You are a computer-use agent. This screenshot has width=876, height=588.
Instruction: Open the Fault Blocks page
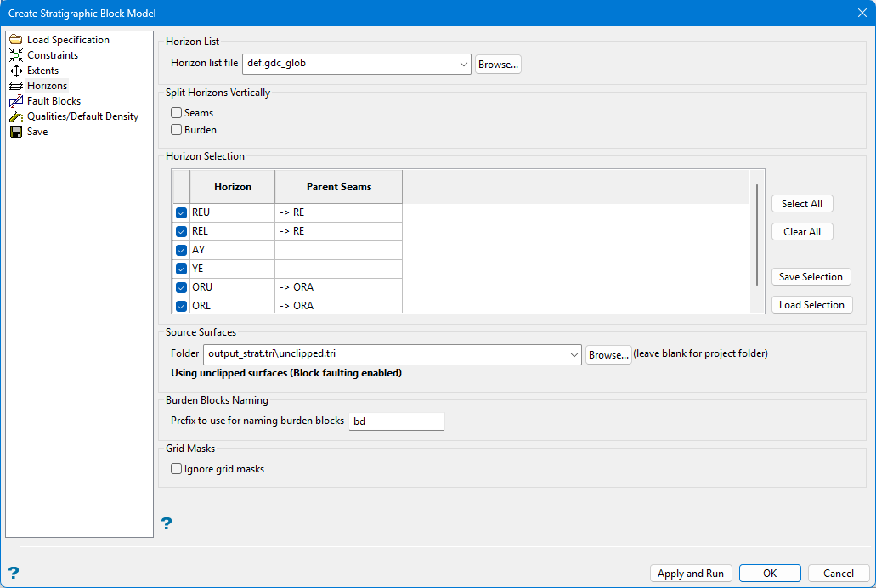click(x=54, y=101)
